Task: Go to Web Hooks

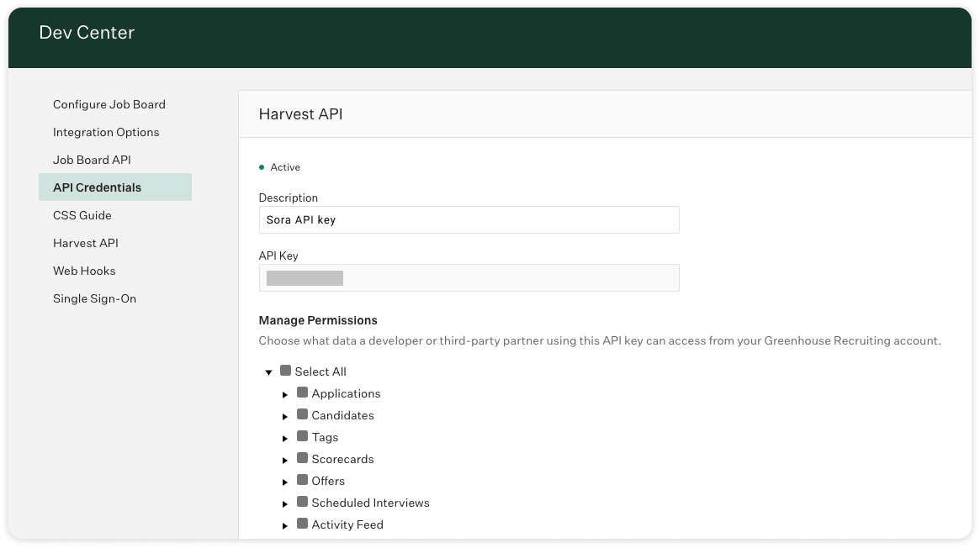Action: [84, 271]
